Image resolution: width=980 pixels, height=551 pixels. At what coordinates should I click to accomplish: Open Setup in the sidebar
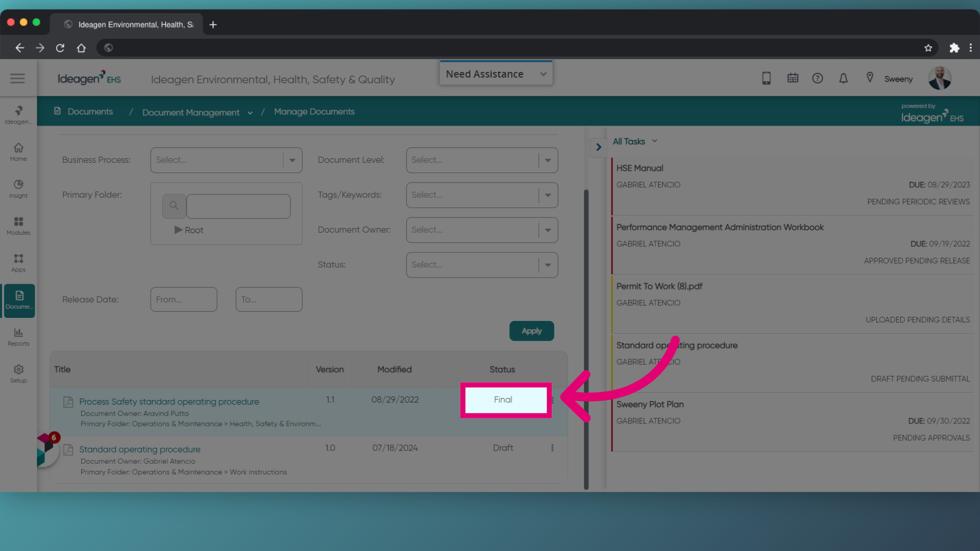click(x=18, y=373)
